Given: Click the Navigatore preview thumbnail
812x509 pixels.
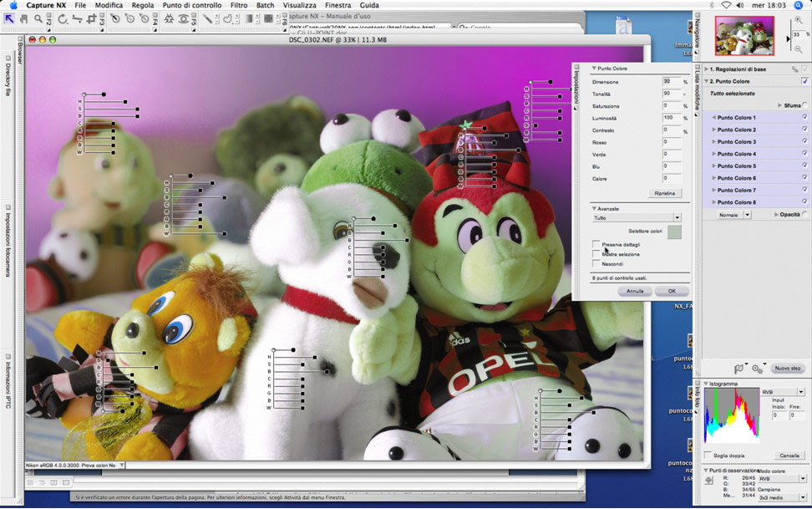Looking at the screenshot, I should pyautogui.click(x=744, y=35).
